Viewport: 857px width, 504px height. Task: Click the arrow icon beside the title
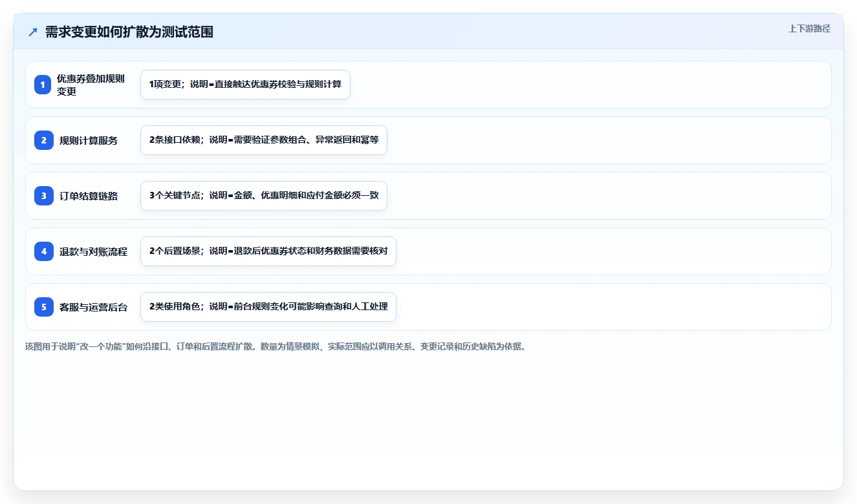pos(33,32)
